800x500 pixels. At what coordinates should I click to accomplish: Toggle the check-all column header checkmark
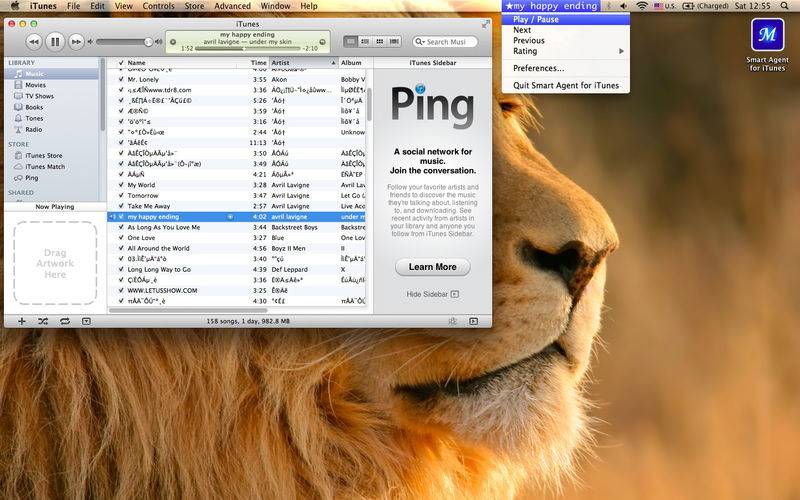click(121, 63)
